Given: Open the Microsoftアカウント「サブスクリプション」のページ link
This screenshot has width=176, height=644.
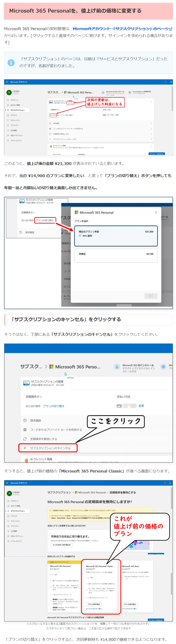Looking at the screenshot, I should tap(123, 29).
